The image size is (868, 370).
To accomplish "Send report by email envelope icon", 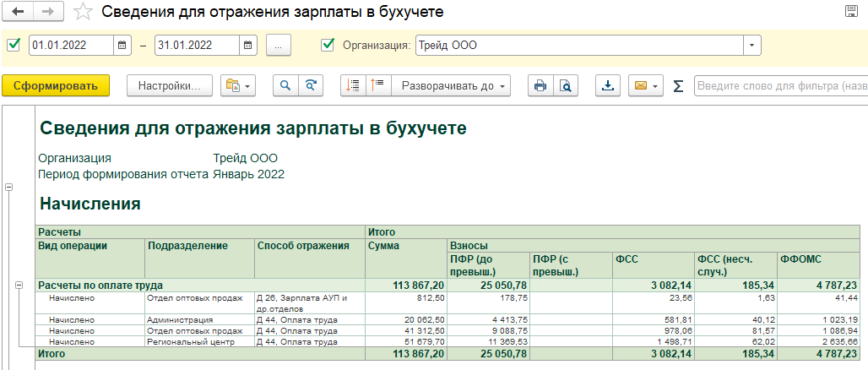I will pos(641,86).
